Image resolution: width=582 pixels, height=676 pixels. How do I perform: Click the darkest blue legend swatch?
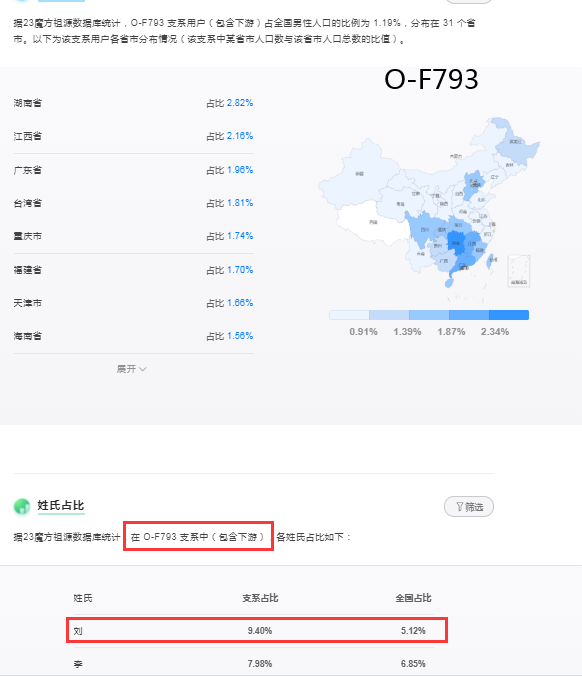[509, 315]
